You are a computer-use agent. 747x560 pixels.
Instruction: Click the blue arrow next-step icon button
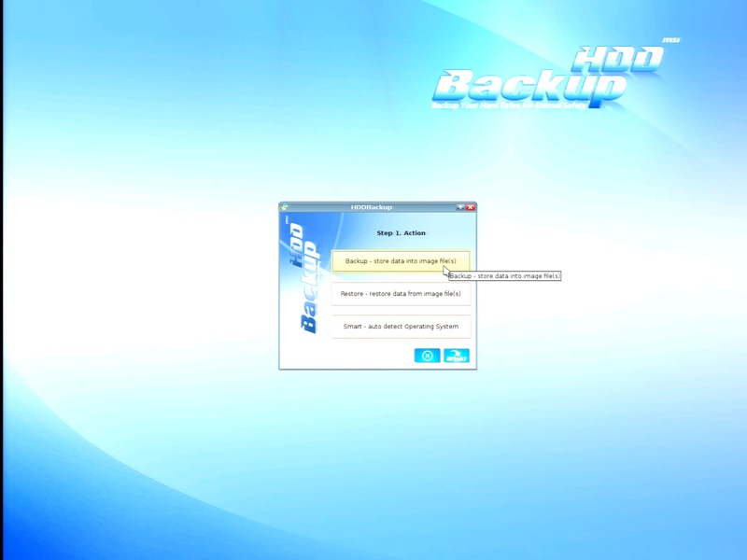457,356
